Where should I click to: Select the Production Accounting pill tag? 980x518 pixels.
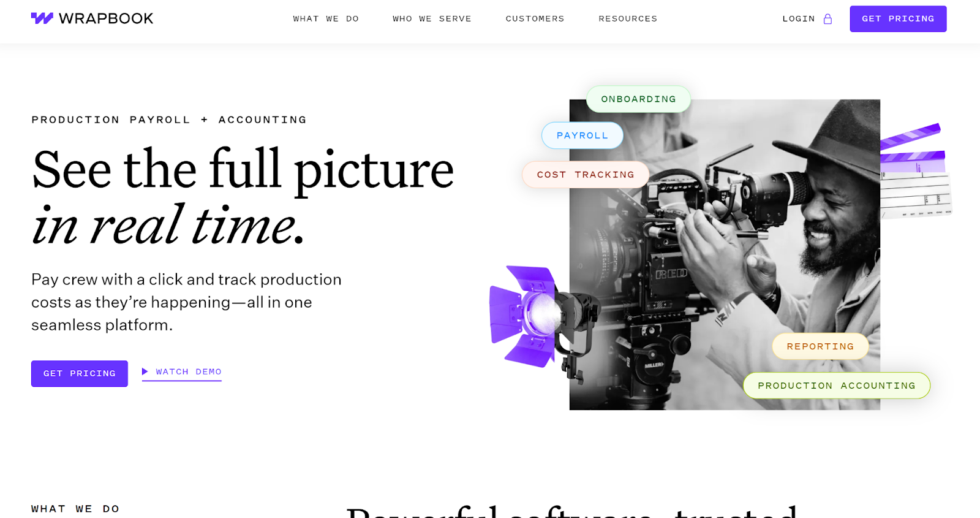click(837, 386)
